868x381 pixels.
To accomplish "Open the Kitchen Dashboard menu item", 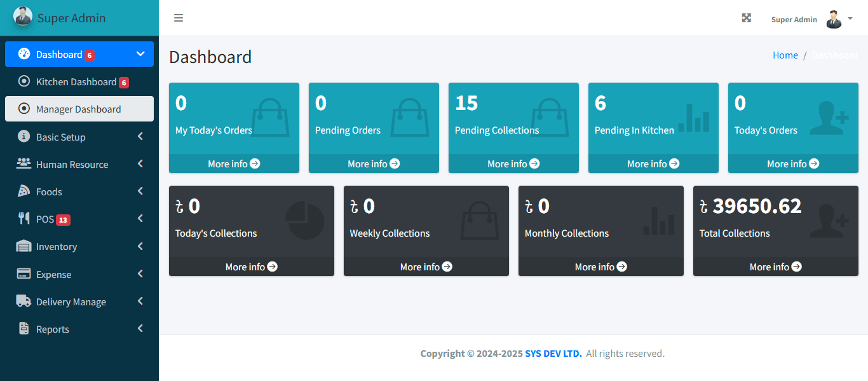I will 79,81.
